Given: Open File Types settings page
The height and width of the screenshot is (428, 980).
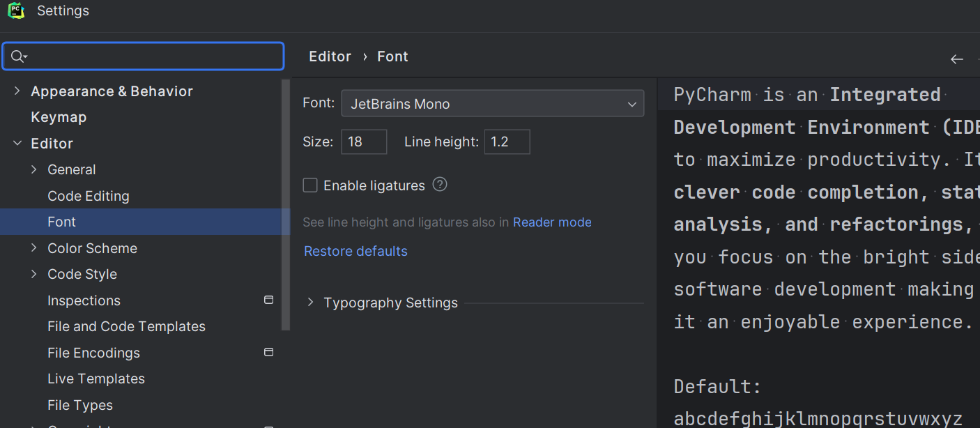Looking at the screenshot, I should coord(80,405).
